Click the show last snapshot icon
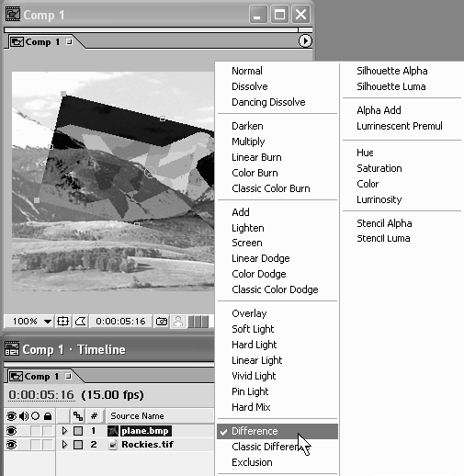Viewport: 464px width, 476px height. click(178, 322)
